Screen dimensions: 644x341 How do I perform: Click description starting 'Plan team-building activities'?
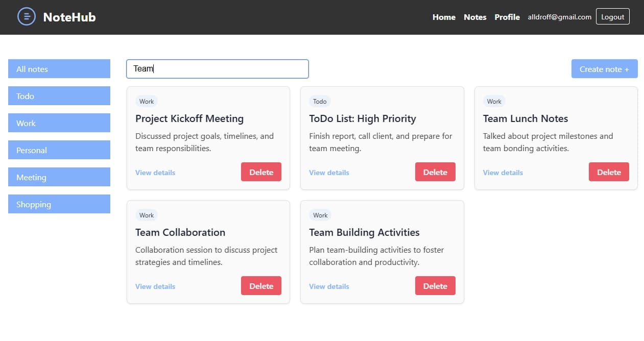pyautogui.click(x=376, y=256)
